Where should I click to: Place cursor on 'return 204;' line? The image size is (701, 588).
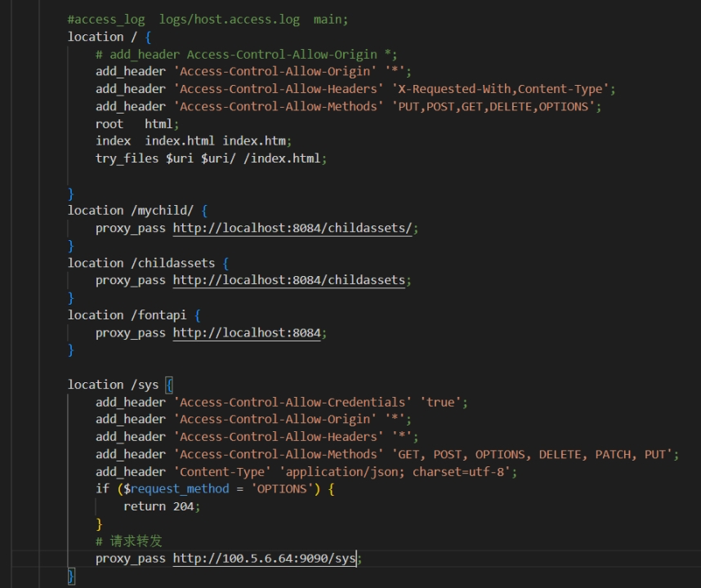(x=162, y=506)
